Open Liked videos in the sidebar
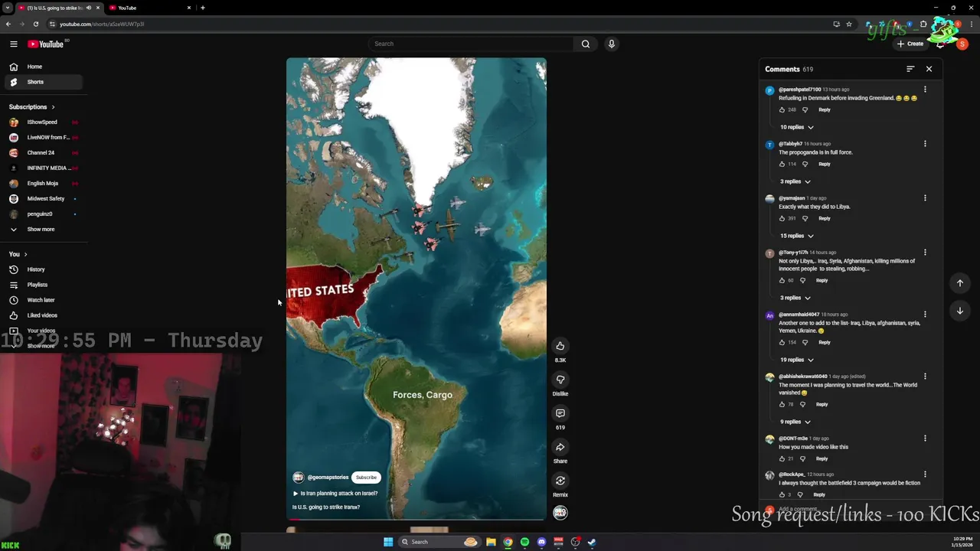980x551 pixels. click(x=43, y=315)
